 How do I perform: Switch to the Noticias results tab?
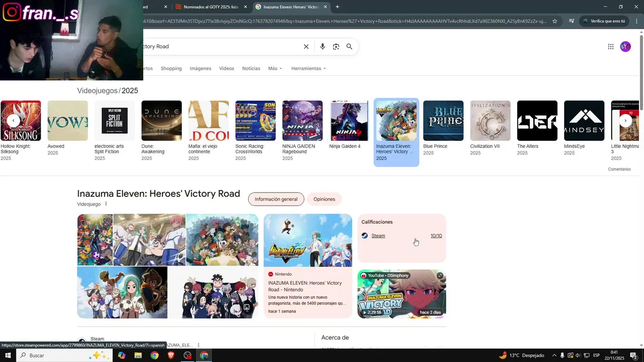coord(251,68)
